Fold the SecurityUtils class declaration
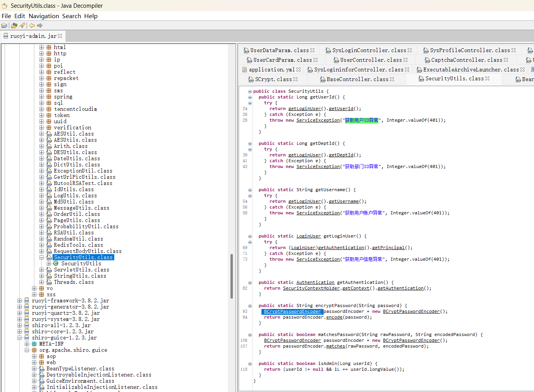 tap(250, 92)
